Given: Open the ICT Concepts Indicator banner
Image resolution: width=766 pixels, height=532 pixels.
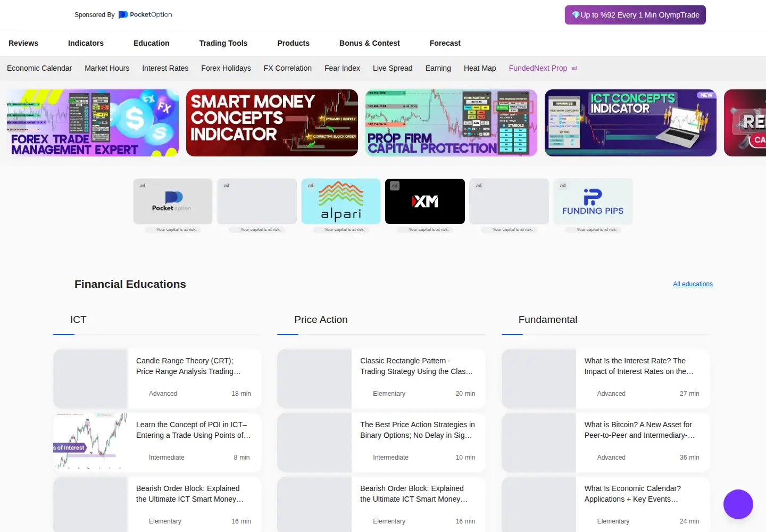Looking at the screenshot, I should [x=630, y=123].
